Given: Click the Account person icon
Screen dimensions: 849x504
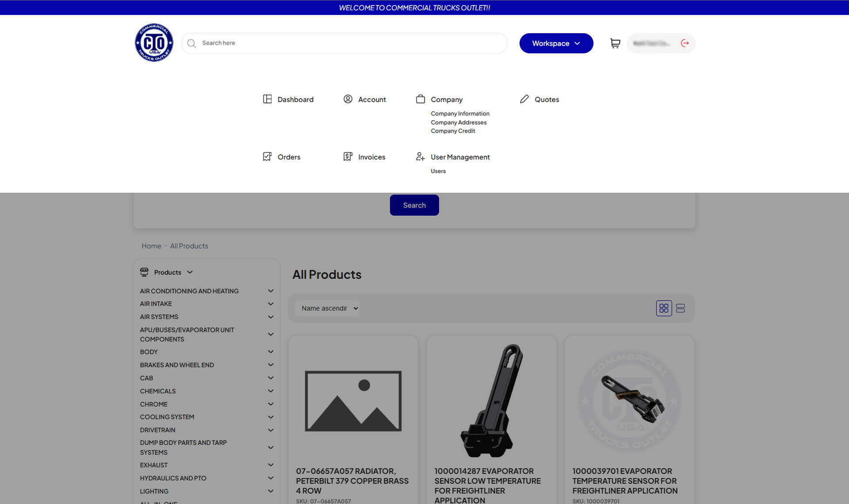Looking at the screenshot, I should 348,99.
